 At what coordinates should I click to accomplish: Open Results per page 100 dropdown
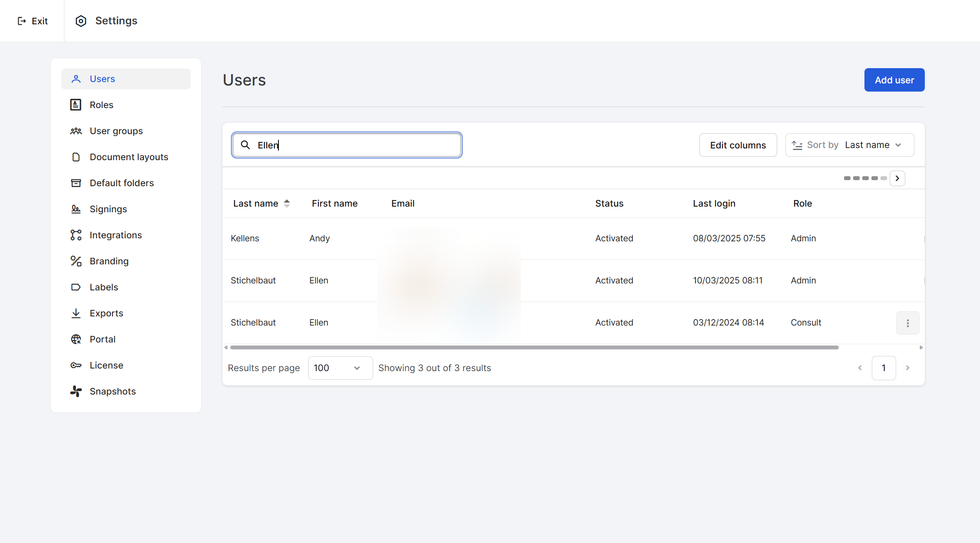coord(340,368)
